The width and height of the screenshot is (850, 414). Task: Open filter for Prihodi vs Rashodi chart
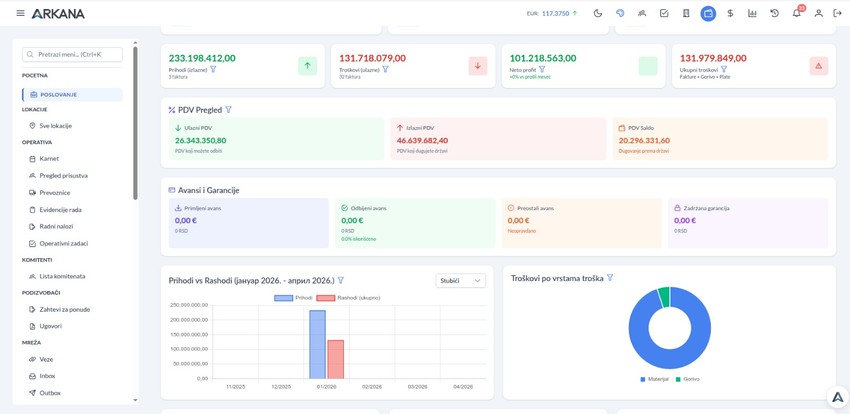[341, 281]
